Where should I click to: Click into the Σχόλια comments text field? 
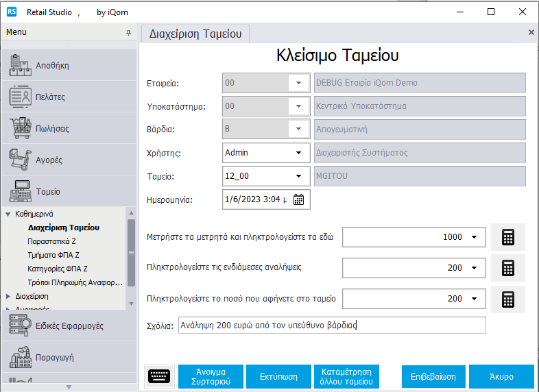[x=331, y=326]
